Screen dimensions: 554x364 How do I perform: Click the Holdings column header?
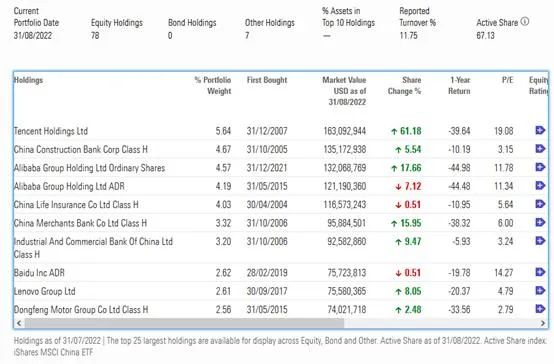(28, 80)
